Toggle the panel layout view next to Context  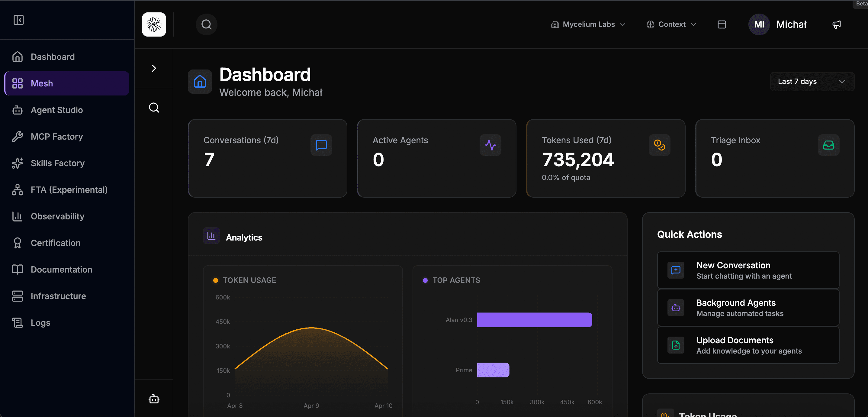tap(722, 24)
